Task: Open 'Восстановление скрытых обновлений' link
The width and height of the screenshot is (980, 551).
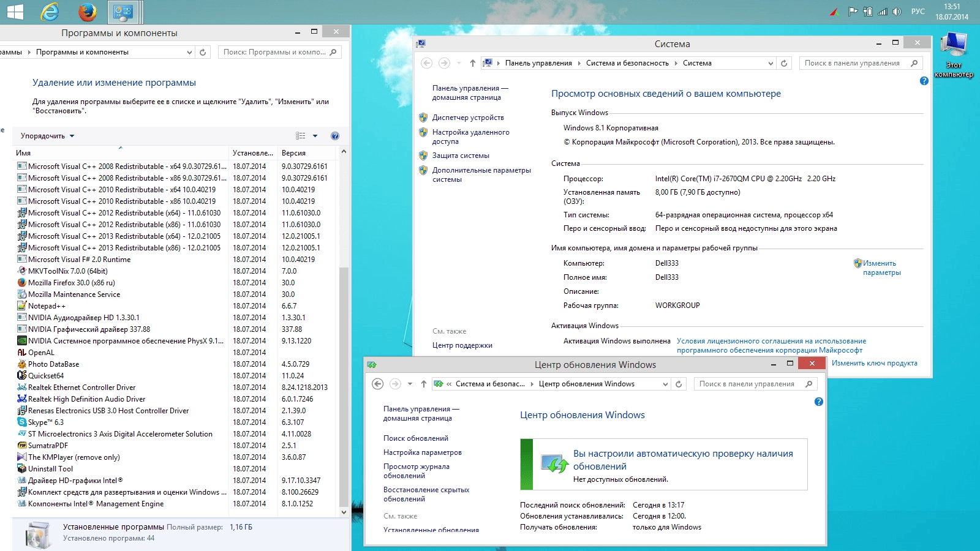Action: [x=426, y=494]
